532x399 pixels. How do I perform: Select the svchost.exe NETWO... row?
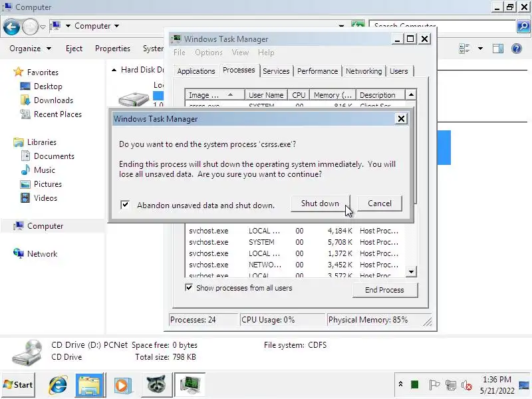[x=295, y=264]
